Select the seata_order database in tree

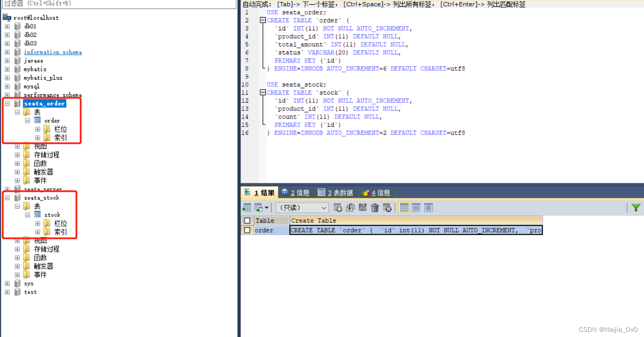pos(45,103)
